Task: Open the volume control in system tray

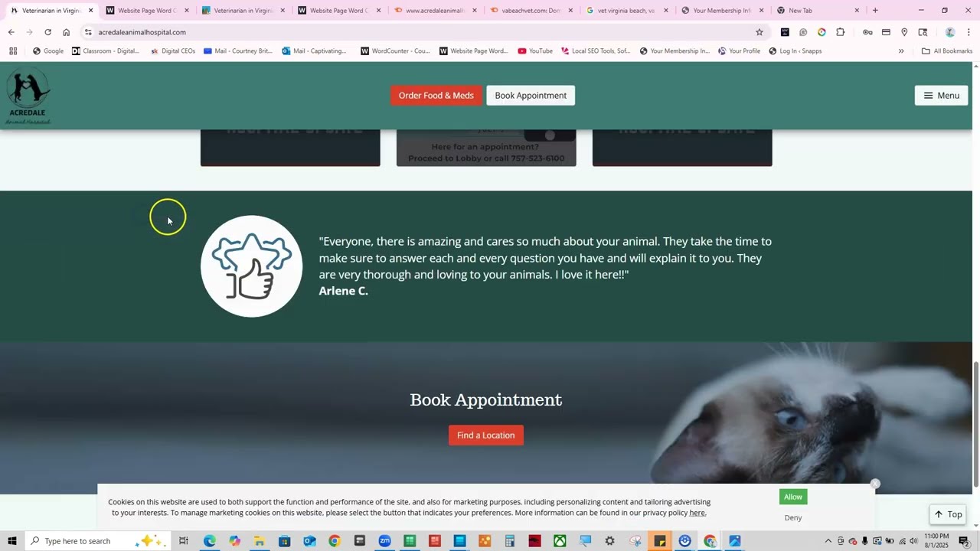Action: tap(913, 541)
